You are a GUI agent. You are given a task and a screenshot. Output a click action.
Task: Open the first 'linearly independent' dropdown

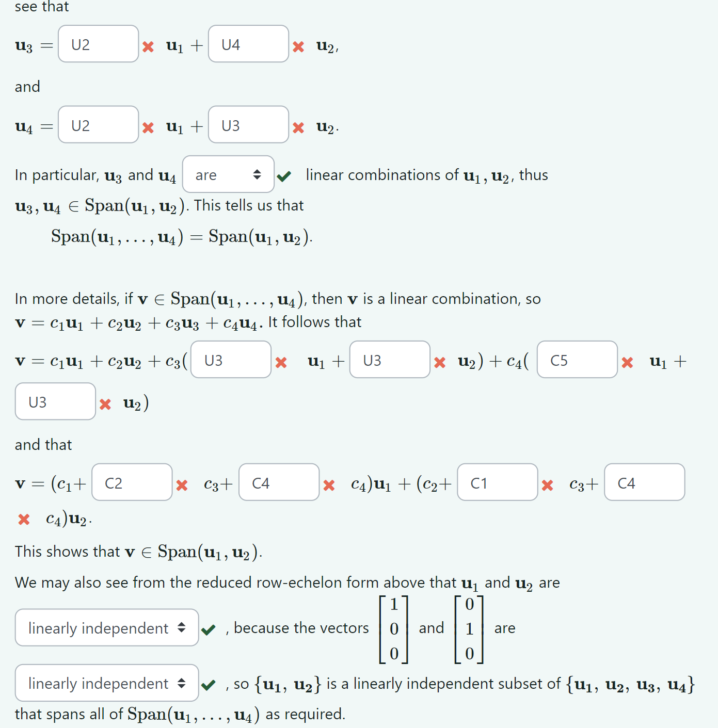coord(106,628)
